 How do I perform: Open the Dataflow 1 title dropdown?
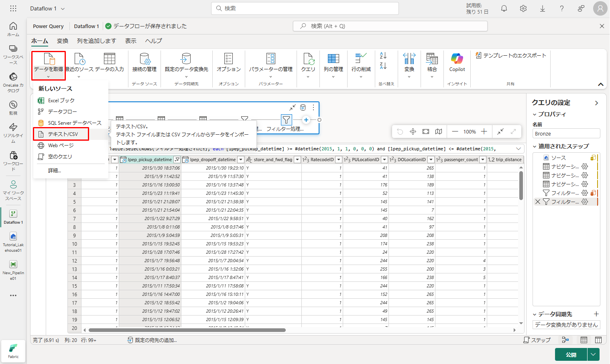[x=63, y=8]
